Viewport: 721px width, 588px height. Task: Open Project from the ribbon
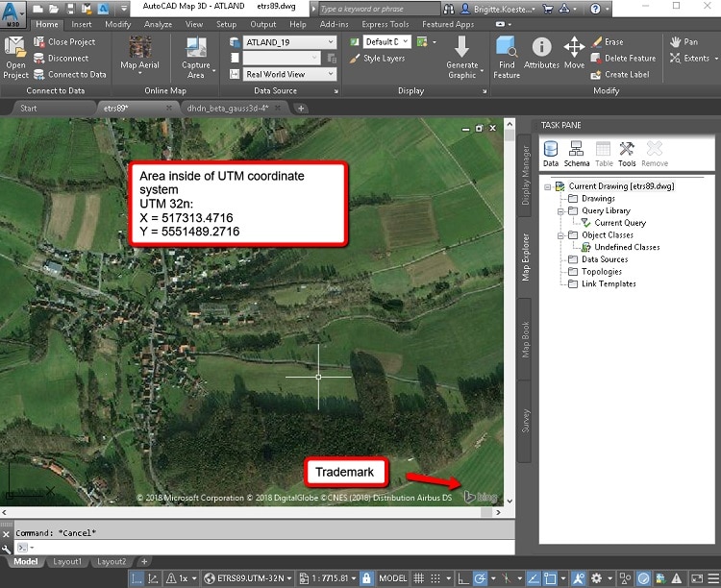point(15,58)
